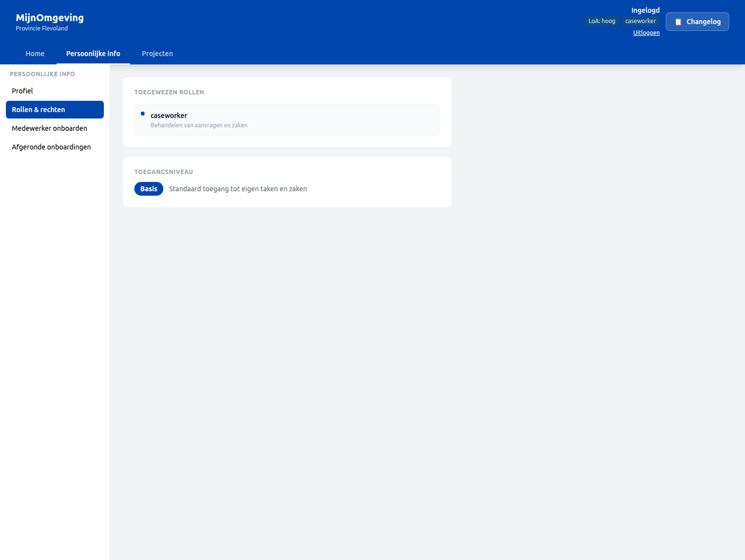Switch to the Projecten tab
This screenshot has height=560, width=745.
157,54
